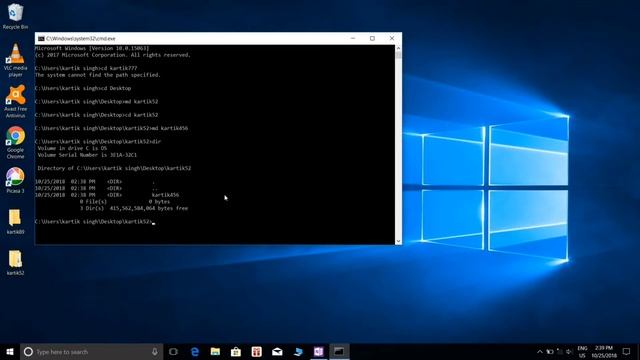Click the 'cd Desktop' command line
The width and height of the screenshot is (640, 360).
83,88
